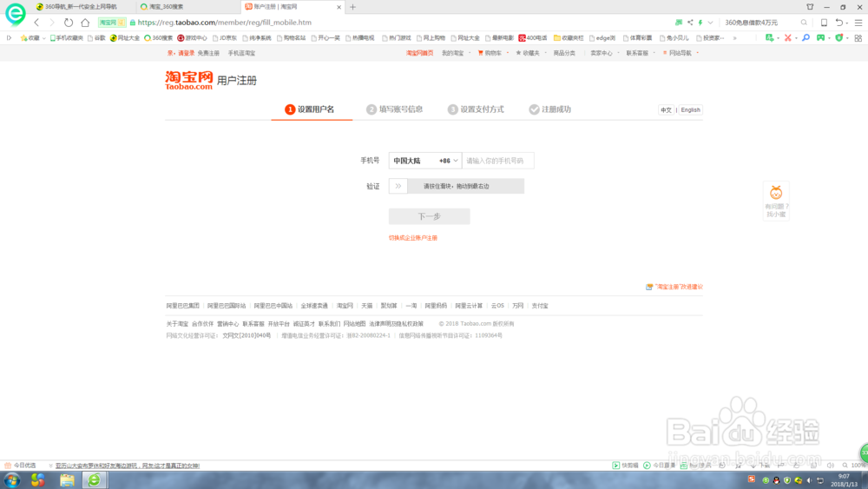Click the browser forward arrow
868x489 pixels.
[52, 23]
